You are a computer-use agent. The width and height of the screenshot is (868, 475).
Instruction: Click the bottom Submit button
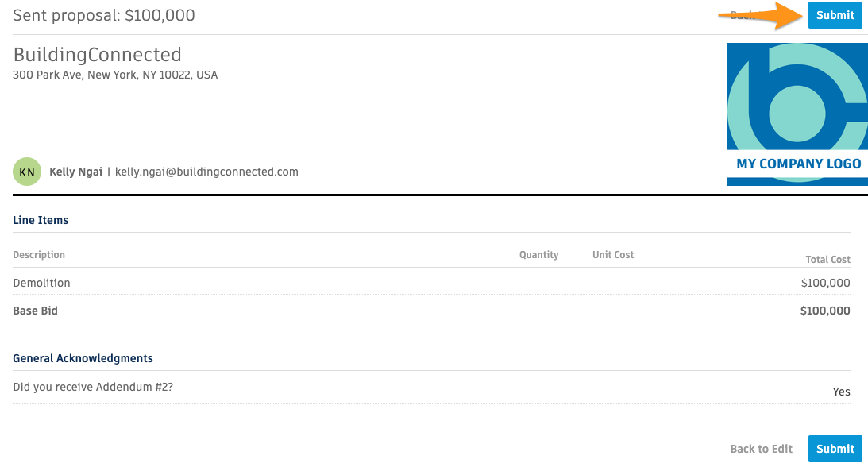coord(835,449)
